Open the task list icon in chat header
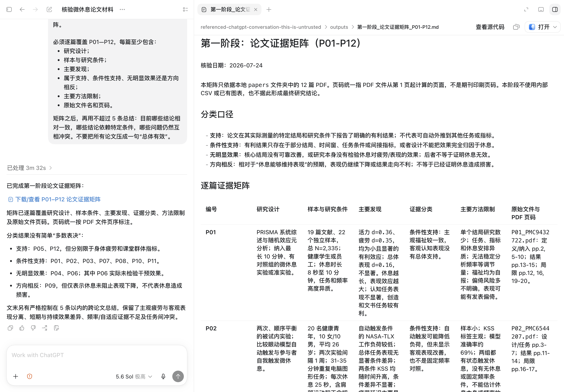The image size is (564, 392). (185, 10)
